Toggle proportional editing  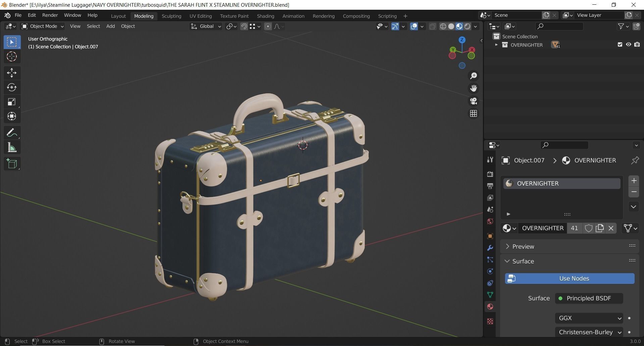tap(268, 26)
